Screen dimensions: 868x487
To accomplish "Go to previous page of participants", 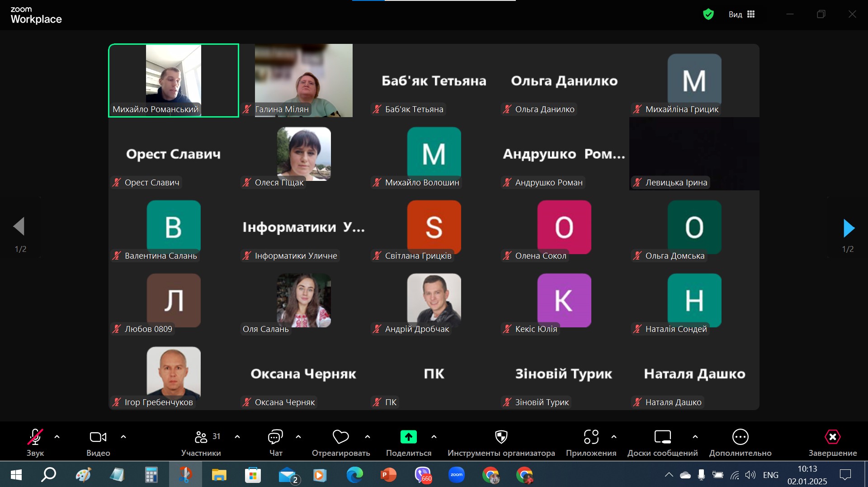I will [19, 227].
